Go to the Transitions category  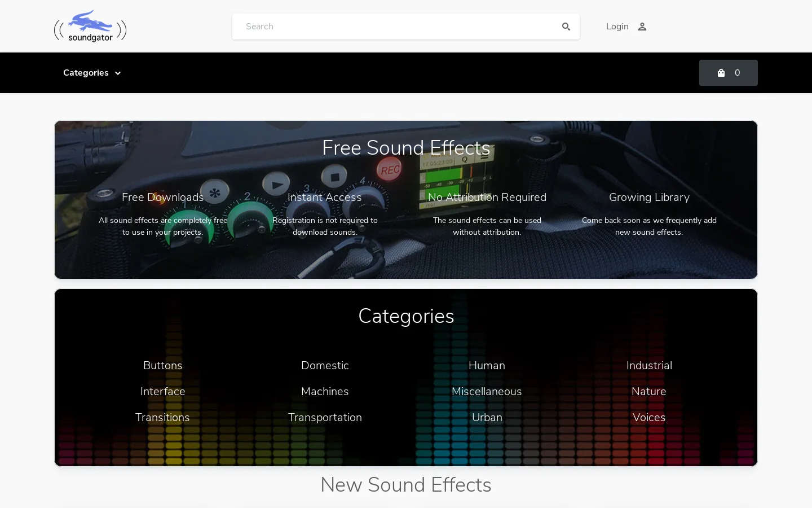[163, 417]
